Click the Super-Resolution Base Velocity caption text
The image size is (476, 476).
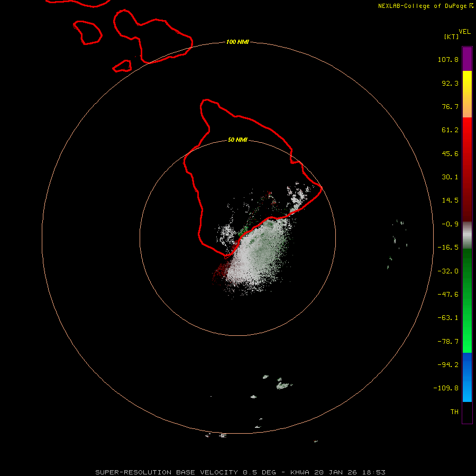coord(240,472)
